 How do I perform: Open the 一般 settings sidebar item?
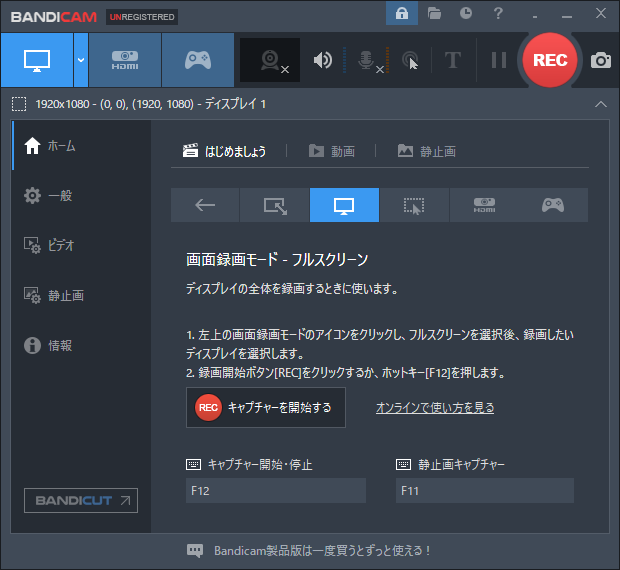[x=81, y=196]
